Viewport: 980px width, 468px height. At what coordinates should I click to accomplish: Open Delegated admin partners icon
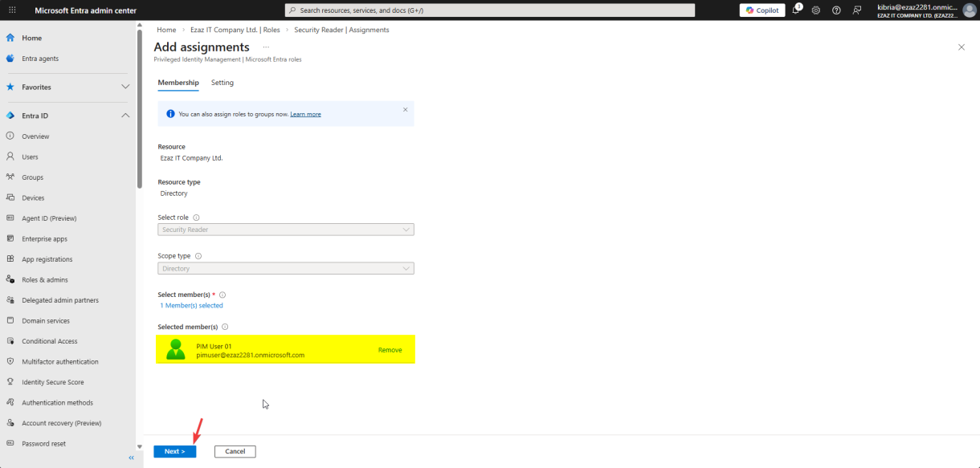pyautogui.click(x=10, y=300)
